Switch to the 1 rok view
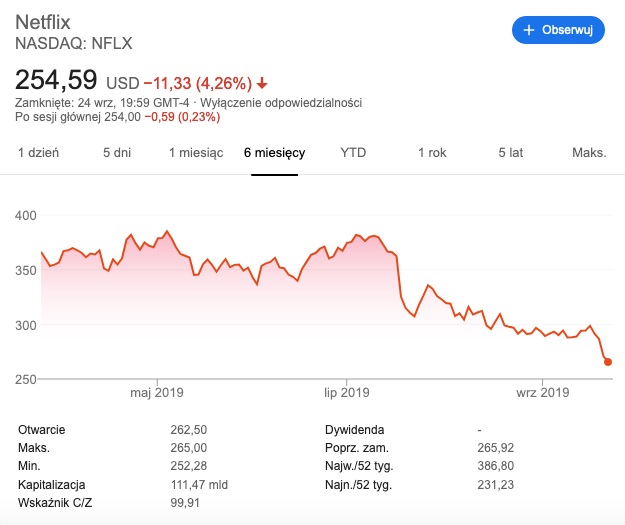 tap(432, 153)
